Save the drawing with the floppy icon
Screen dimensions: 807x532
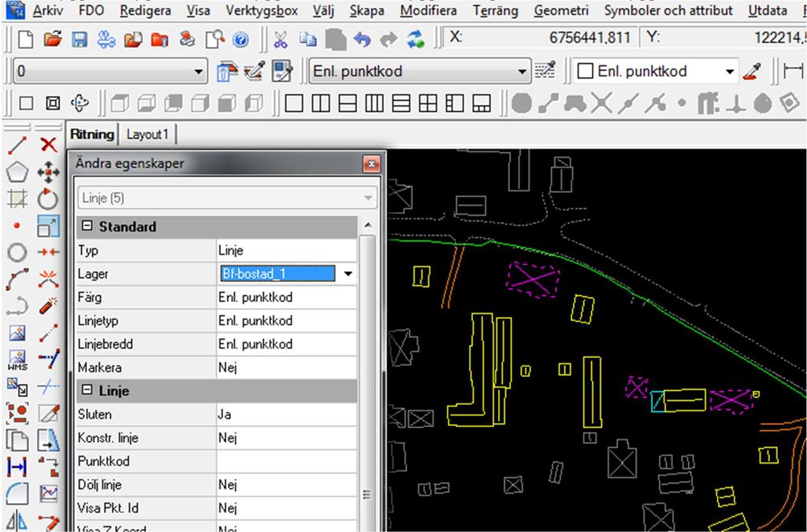(x=80, y=39)
